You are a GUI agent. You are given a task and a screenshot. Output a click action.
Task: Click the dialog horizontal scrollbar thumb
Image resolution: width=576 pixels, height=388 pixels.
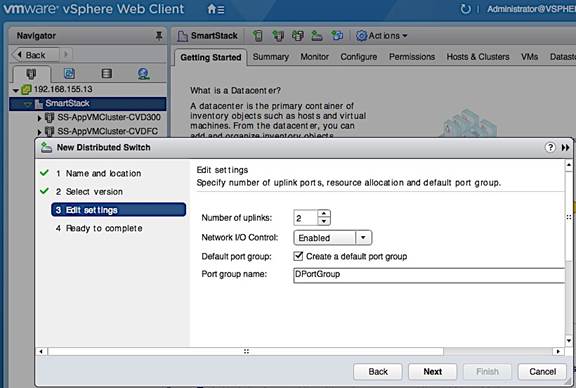246,352
